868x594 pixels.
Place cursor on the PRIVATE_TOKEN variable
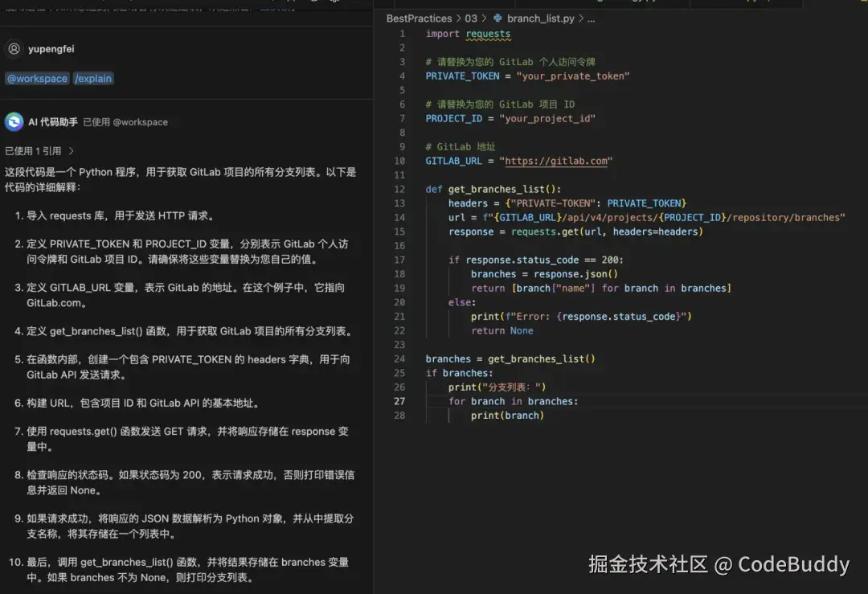click(462, 76)
